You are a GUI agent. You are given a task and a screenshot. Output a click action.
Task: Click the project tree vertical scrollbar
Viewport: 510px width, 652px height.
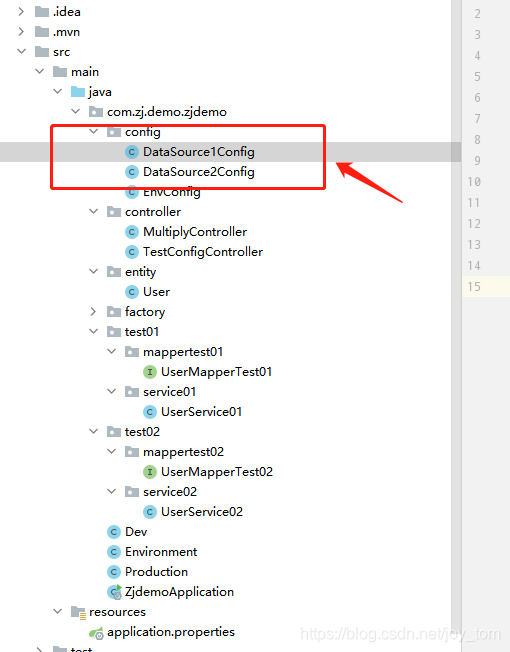(456, 326)
